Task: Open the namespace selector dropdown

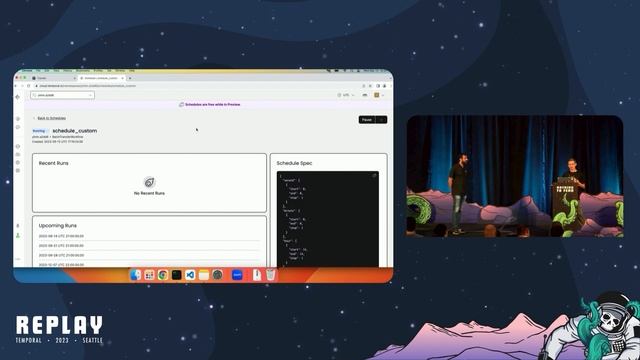Action: click(x=62, y=95)
